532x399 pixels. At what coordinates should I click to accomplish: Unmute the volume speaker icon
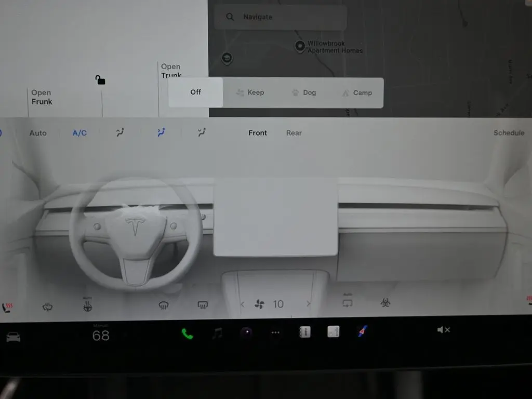(443, 330)
